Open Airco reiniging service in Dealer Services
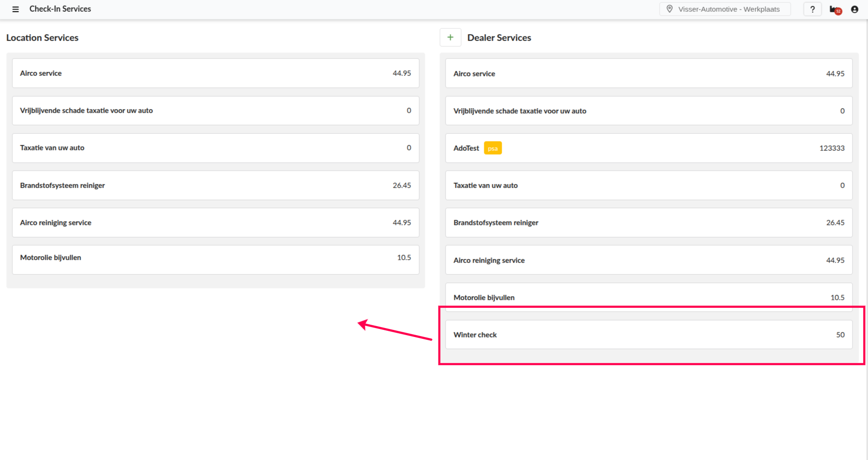The height and width of the screenshot is (460, 868). tap(649, 260)
